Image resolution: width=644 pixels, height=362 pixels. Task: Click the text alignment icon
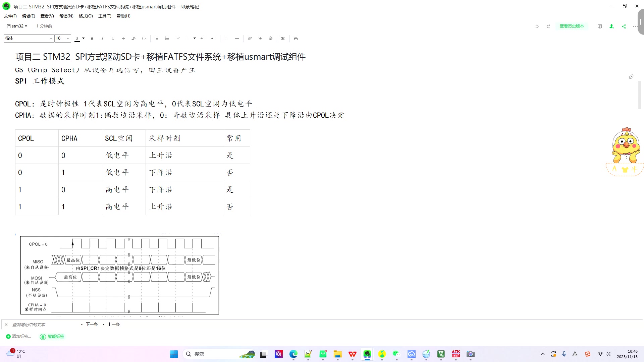coord(189,39)
